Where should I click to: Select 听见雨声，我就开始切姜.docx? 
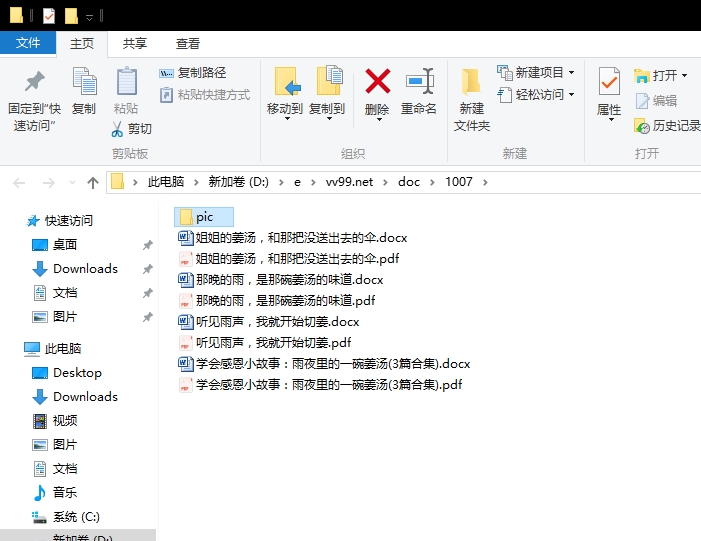[269, 322]
